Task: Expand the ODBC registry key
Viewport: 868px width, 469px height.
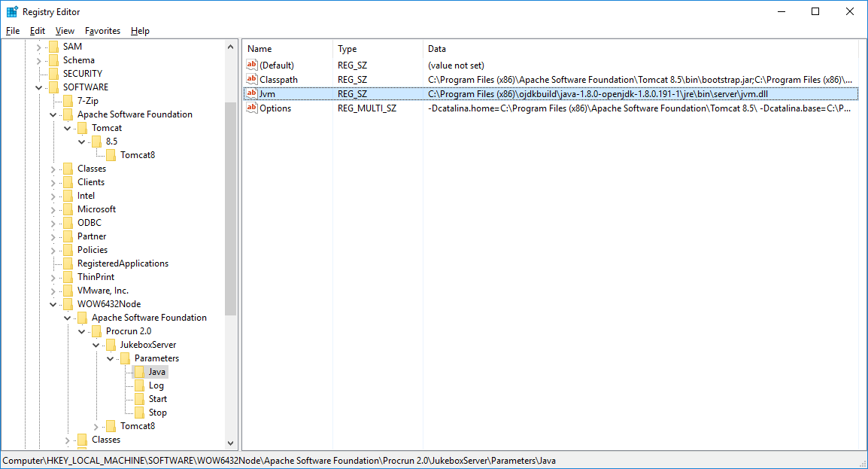Action: (53, 223)
